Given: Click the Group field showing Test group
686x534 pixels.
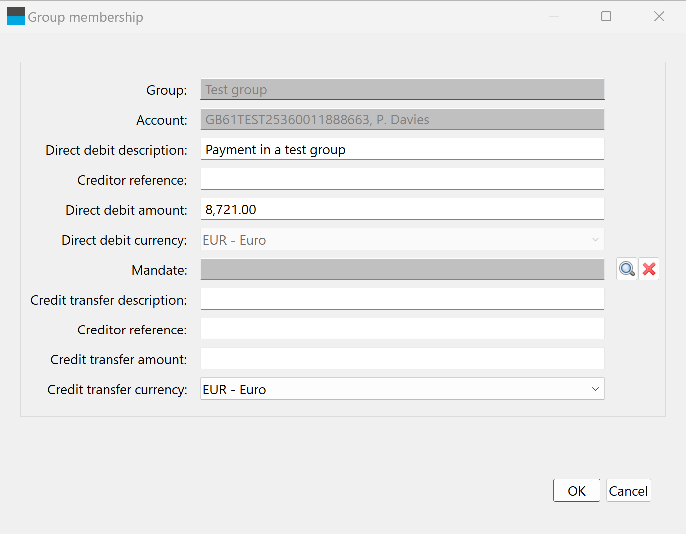Looking at the screenshot, I should coord(402,90).
